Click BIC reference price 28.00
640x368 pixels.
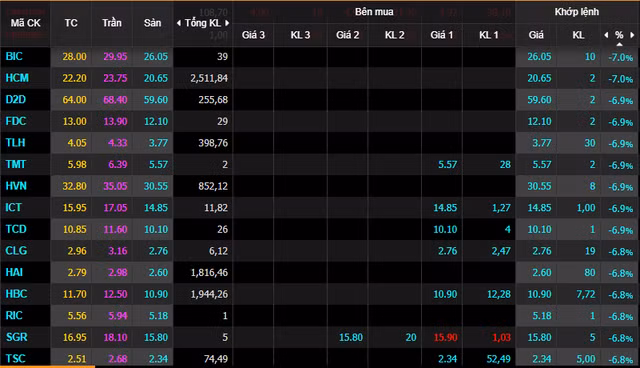click(74, 57)
